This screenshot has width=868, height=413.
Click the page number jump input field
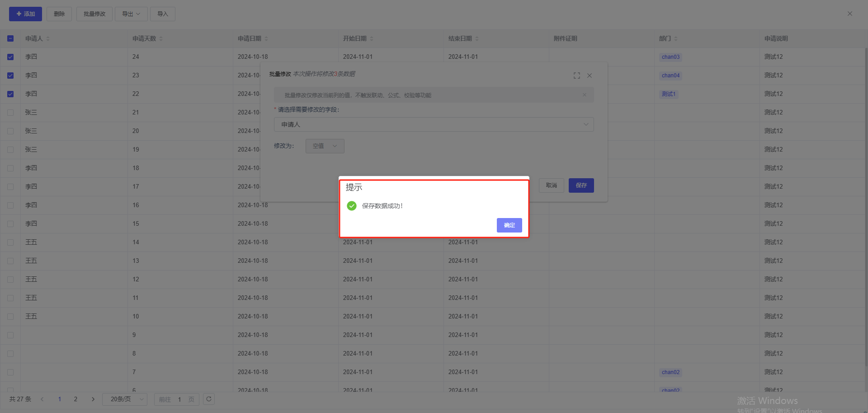179,399
